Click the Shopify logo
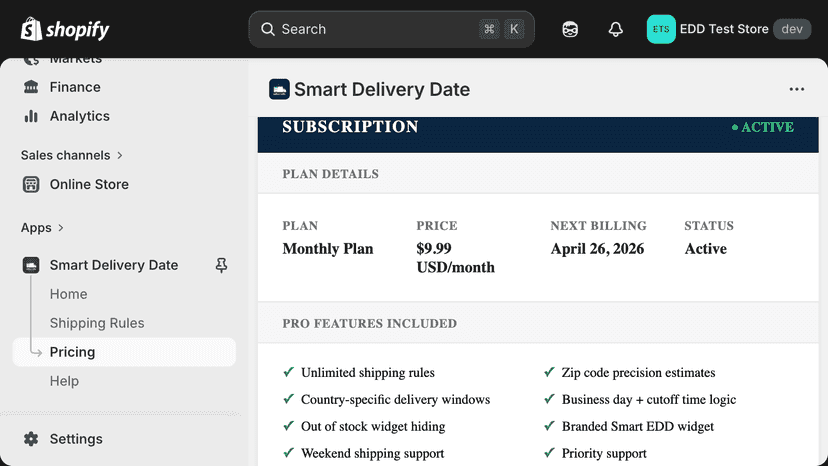Screen dimensions: 828x466 click(x=65, y=29)
